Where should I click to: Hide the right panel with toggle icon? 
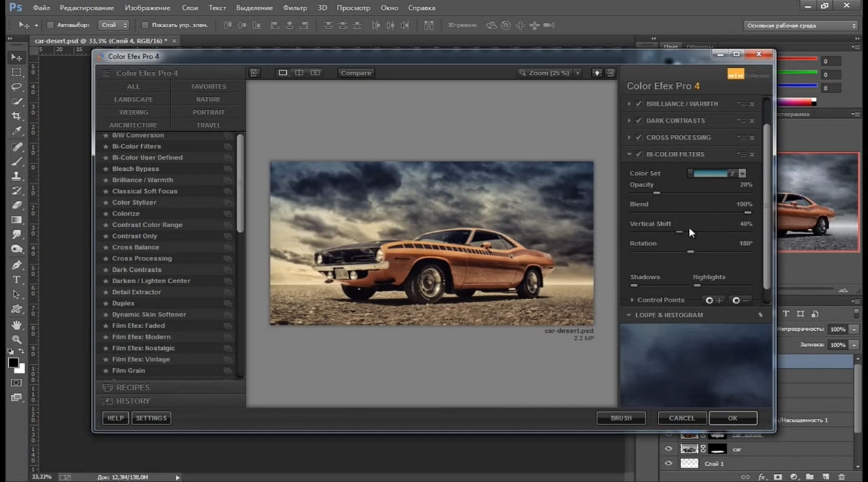pos(610,73)
